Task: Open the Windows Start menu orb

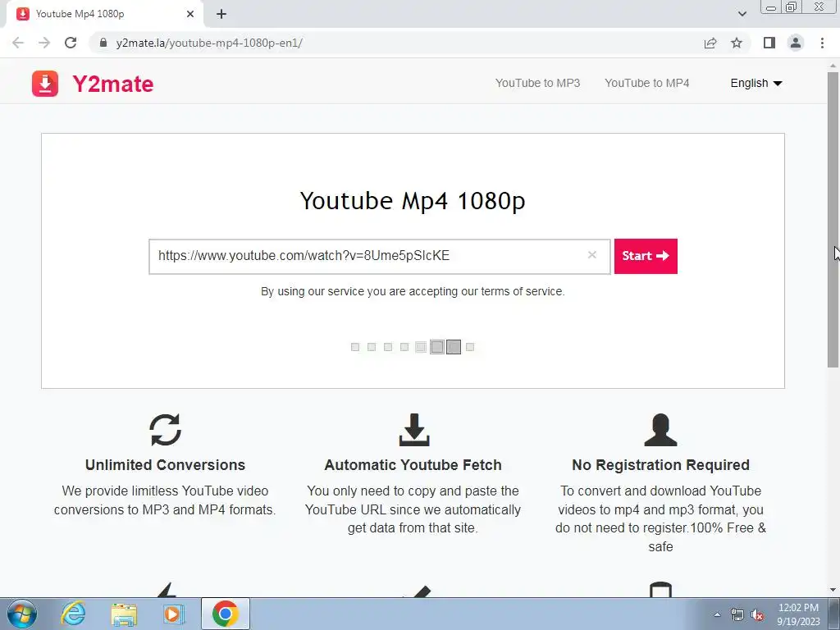Action: [22, 614]
